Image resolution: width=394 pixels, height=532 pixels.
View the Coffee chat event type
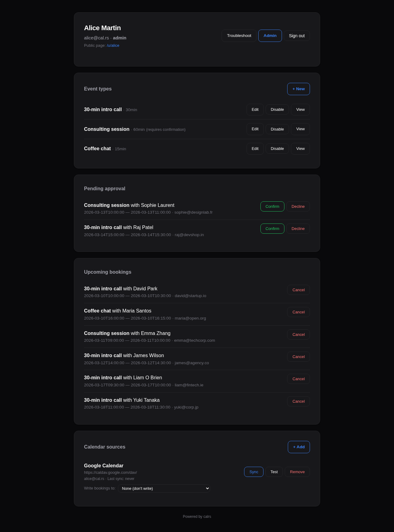coord(300,148)
